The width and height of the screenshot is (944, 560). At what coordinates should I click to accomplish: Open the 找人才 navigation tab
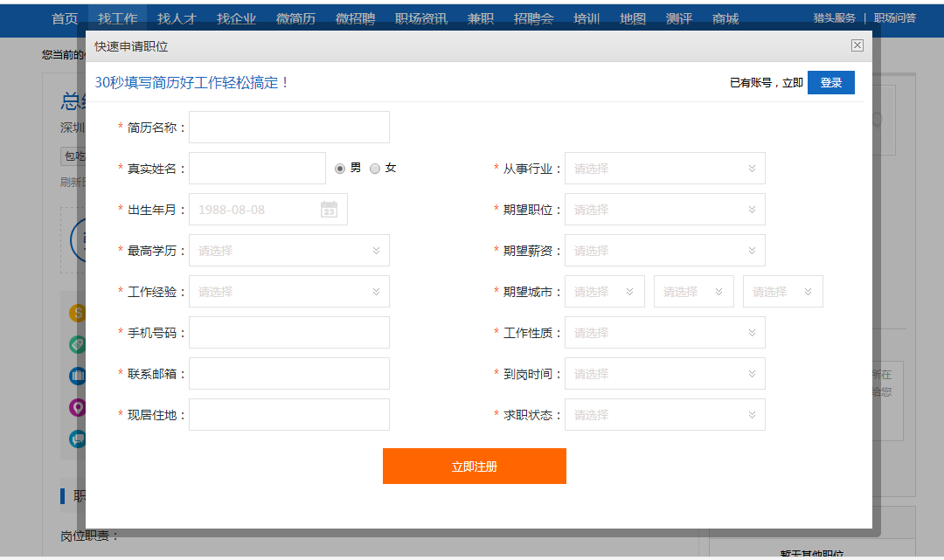tap(177, 19)
